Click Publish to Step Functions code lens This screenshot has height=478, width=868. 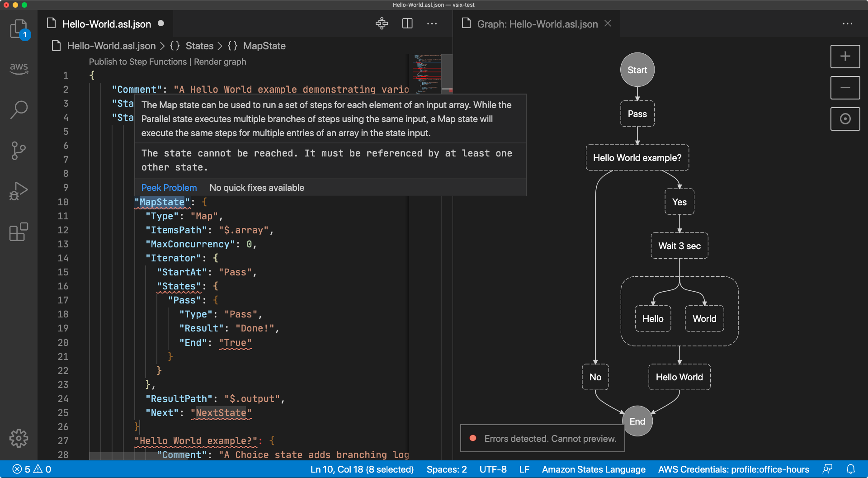(137, 62)
